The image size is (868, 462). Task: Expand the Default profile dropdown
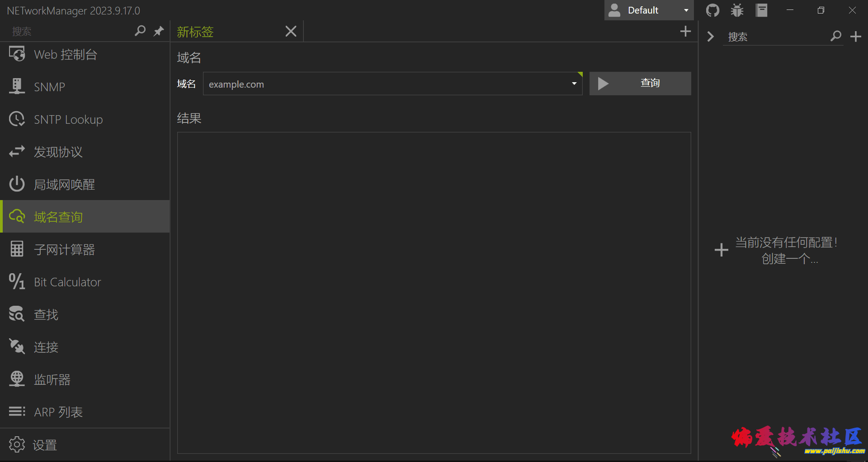686,10
